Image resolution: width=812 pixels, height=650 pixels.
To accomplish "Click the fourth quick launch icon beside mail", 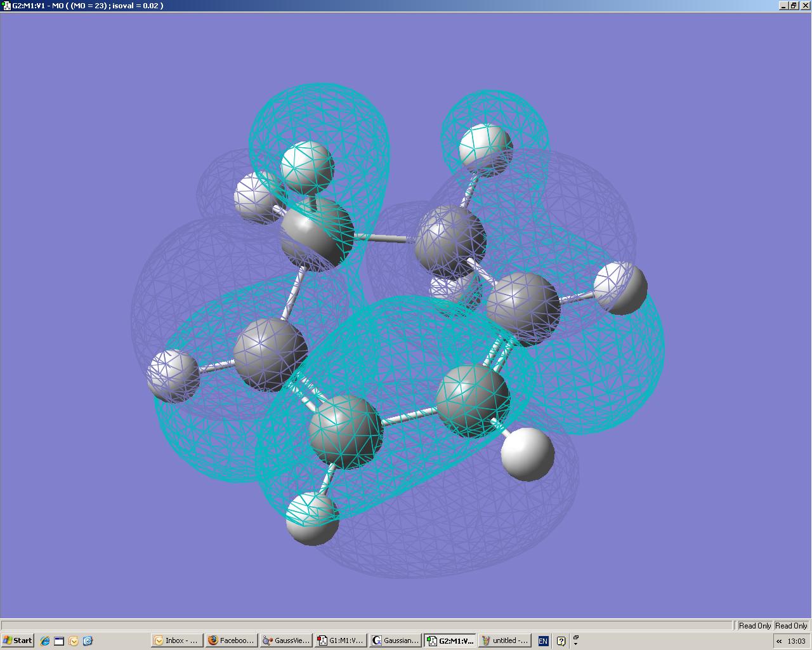I will (x=88, y=640).
